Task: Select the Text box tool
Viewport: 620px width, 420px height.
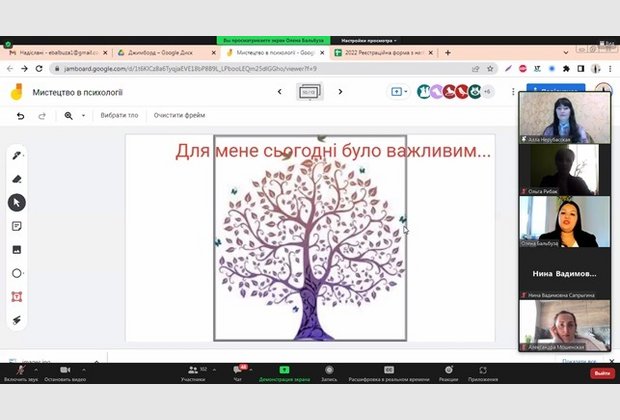Action: click(x=17, y=297)
